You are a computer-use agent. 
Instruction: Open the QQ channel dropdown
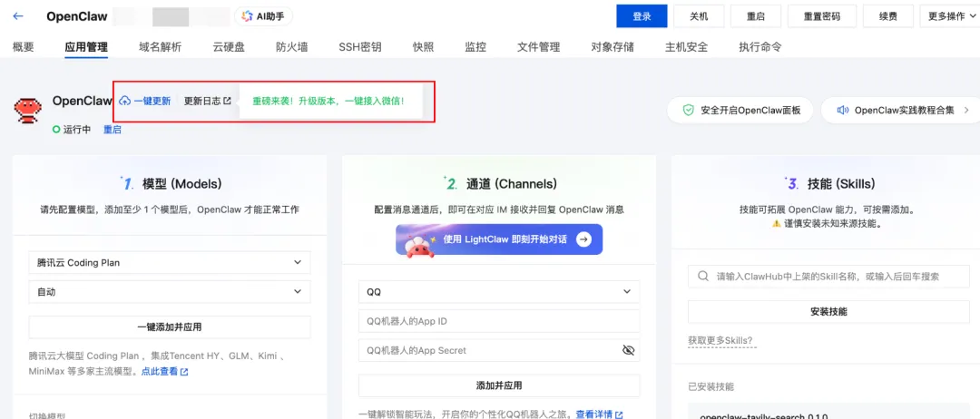[x=499, y=292]
